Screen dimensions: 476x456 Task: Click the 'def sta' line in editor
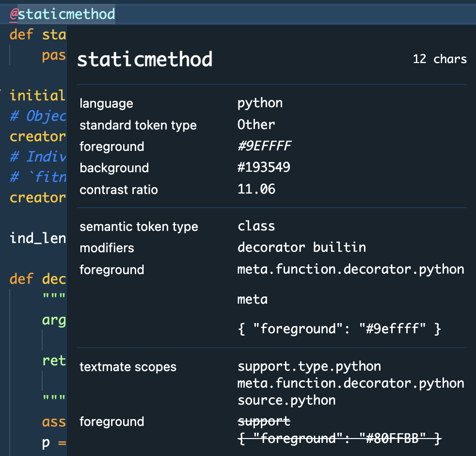[38, 34]
